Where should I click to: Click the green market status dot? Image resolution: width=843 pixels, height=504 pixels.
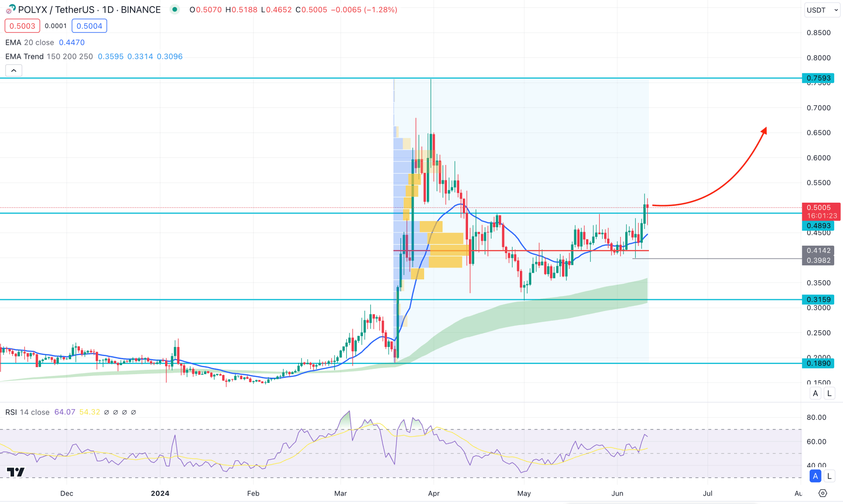click(x=175, y=10)
